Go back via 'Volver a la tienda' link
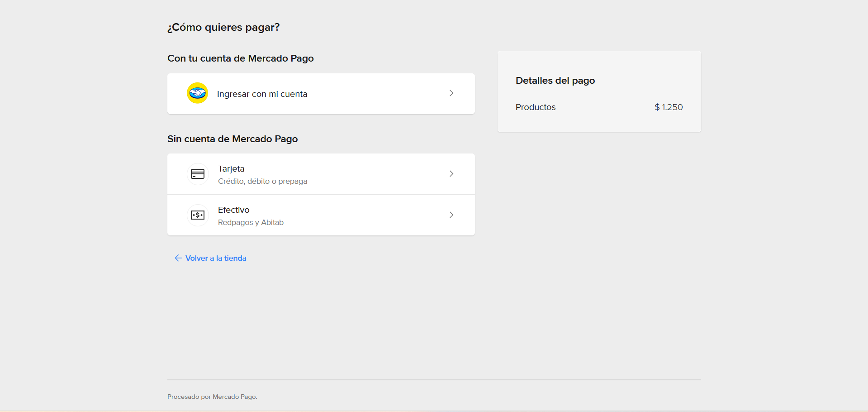The image size is (868, 412). click(216, 258)
